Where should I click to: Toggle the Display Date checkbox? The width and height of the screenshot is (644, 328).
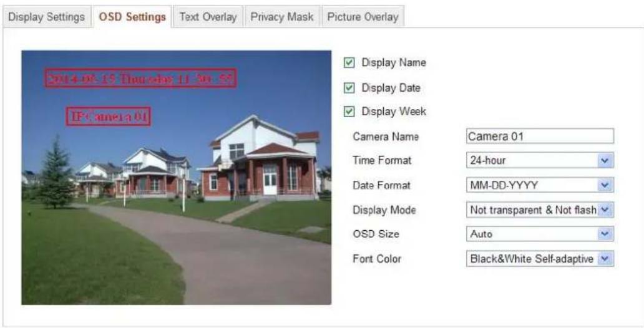349,88
